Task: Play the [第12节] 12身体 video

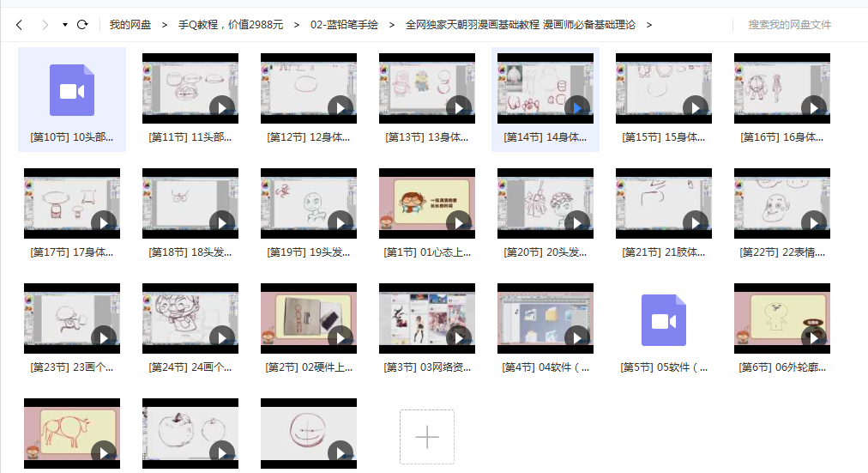Action: 341,108
